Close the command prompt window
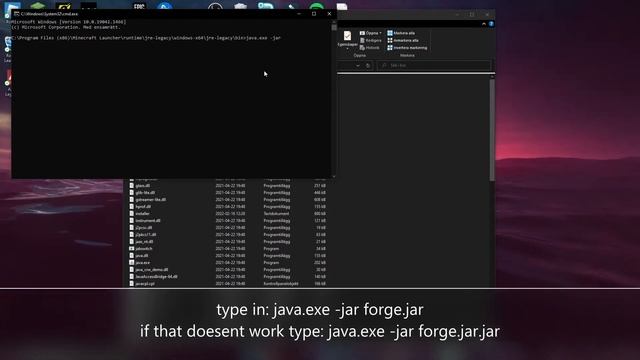The image size is (640, 360). click(x=329, y=14)
